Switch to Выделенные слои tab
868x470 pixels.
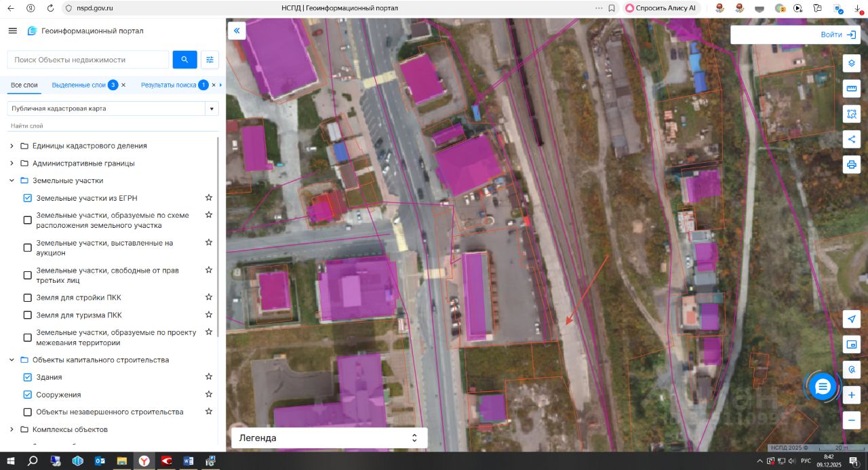79,85
